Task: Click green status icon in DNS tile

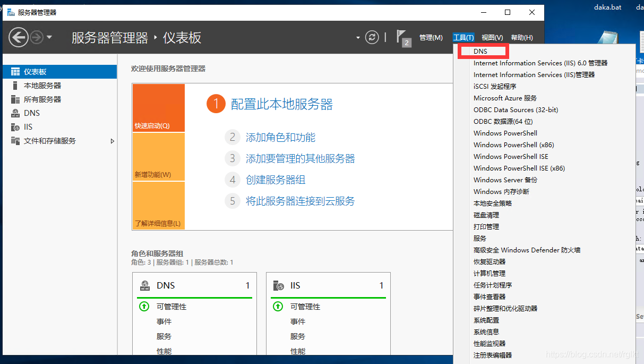Action: pyautogui.click(x=144, y=307)
